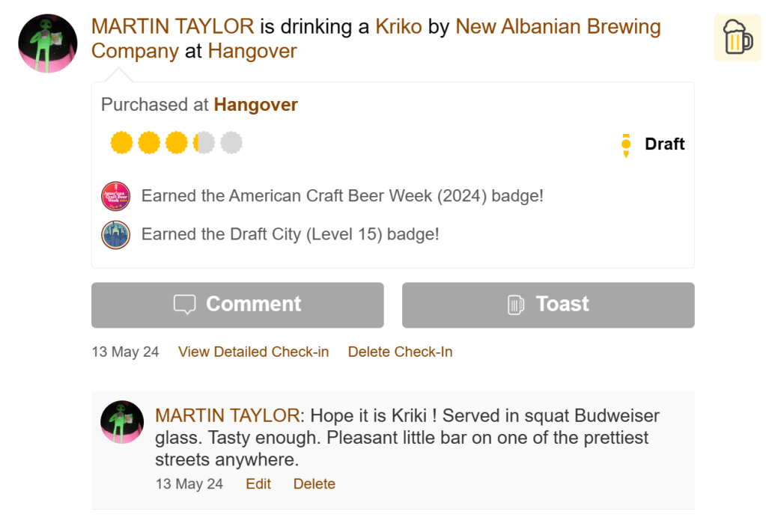Click the Draft City badge icon
This screenshot has height=532, width=766.
tap(116, 234)
